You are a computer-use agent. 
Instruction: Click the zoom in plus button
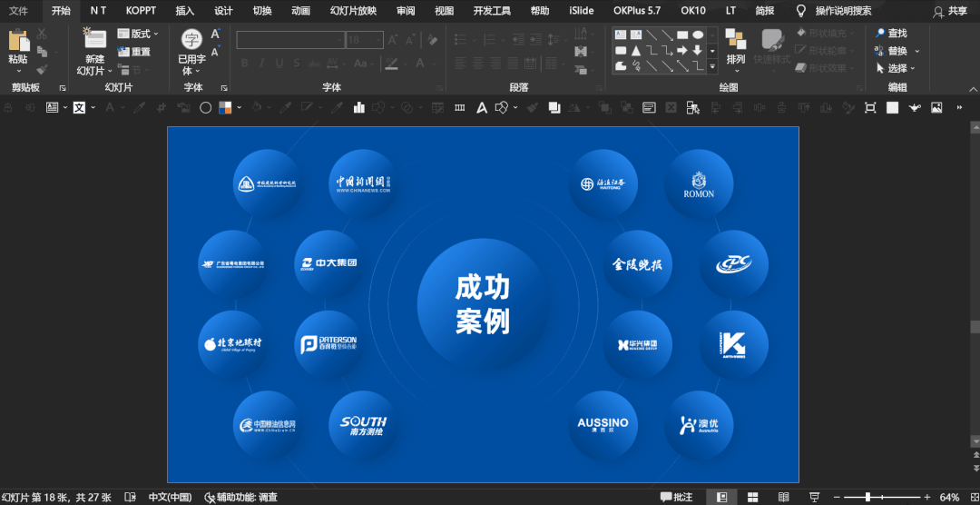pos(926,498)
